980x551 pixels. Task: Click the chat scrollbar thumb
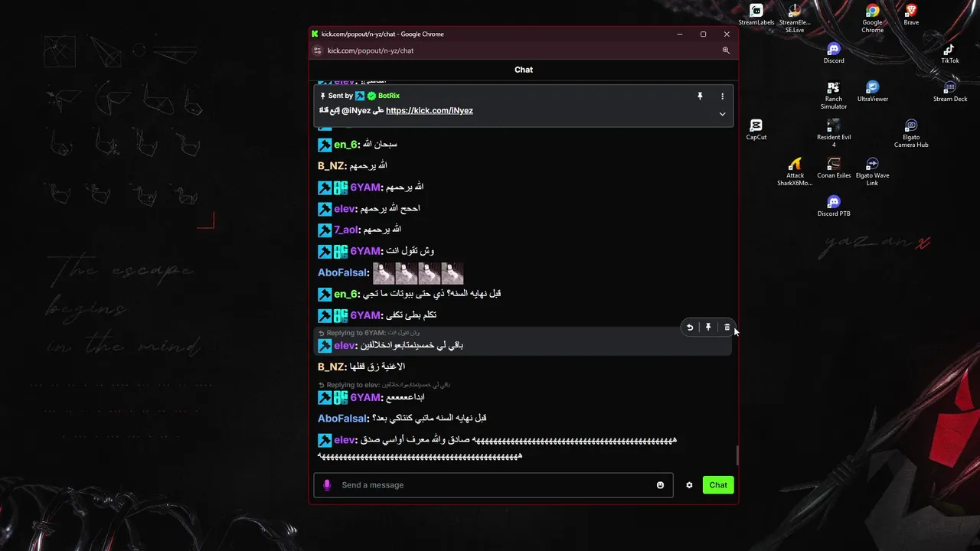[737, 455]
